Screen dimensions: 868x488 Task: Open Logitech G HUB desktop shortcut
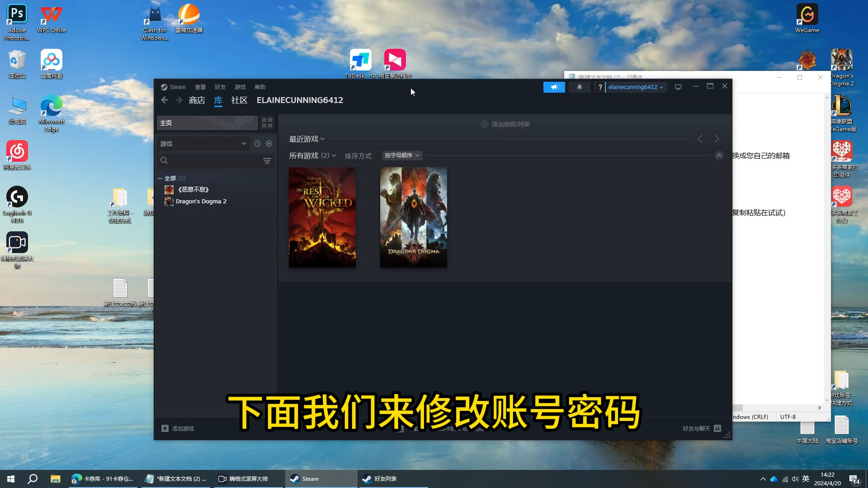17,205
